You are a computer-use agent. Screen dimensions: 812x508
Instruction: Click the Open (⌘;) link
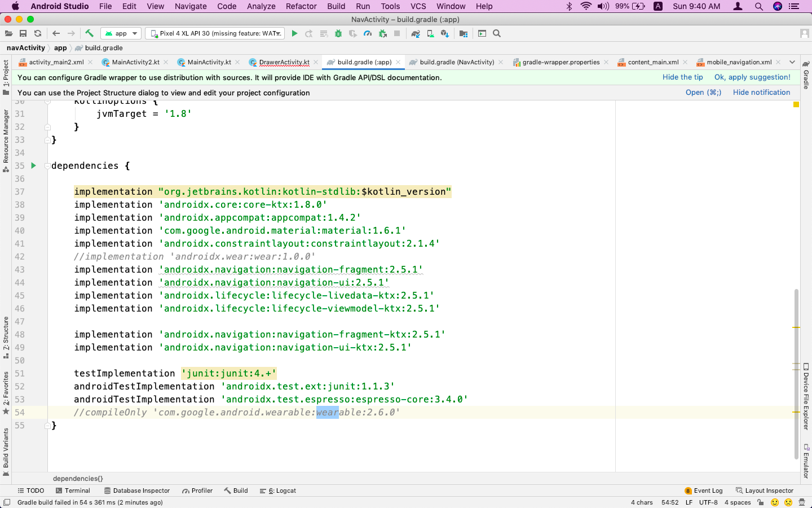(x=703, y=93)
